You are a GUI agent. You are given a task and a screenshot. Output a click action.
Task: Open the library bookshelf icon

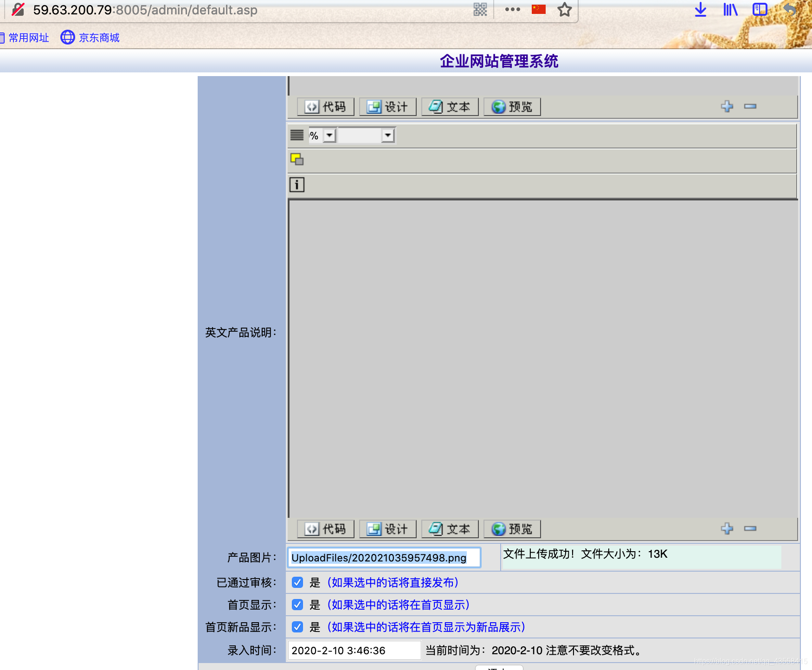[730, 9]
